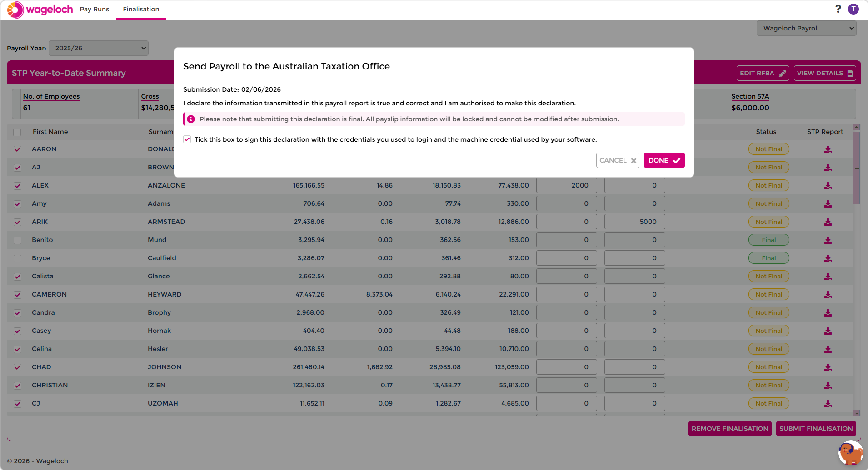
Task: Download STP report for ALEX ANZALONE
Action: [x=828, y=186]
